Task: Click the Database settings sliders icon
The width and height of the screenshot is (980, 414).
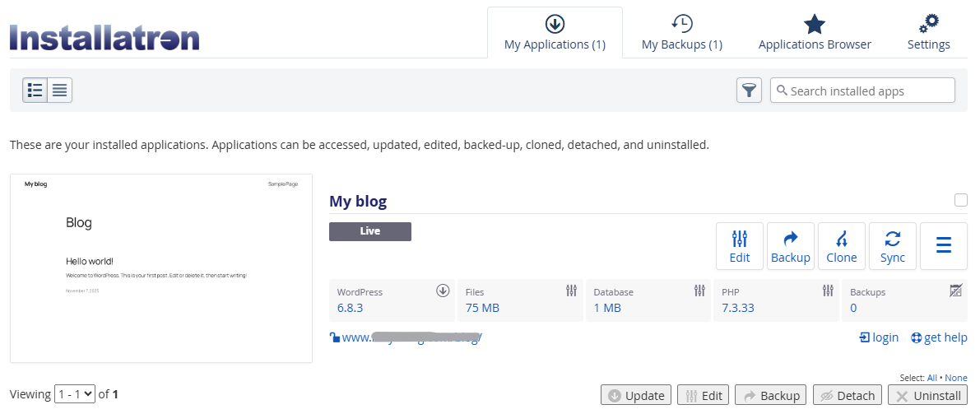Action: coord(699,291)
